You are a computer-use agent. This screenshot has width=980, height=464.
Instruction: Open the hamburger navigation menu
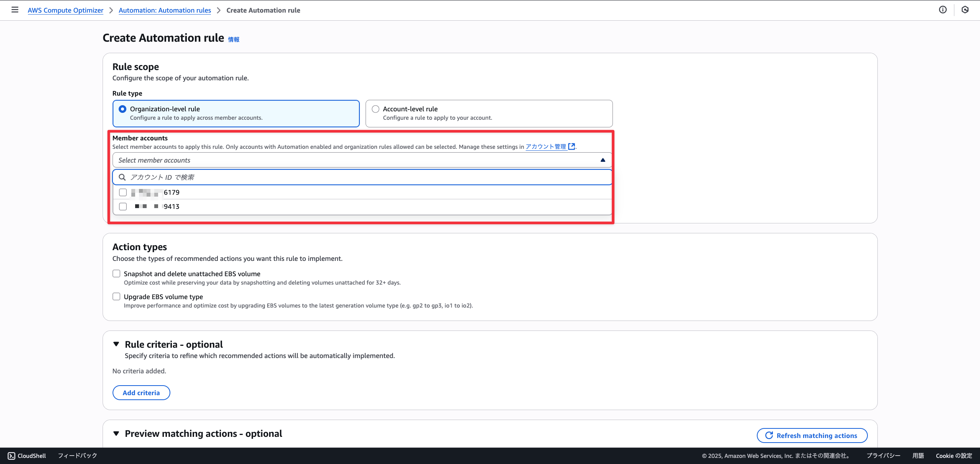(15, 10)
